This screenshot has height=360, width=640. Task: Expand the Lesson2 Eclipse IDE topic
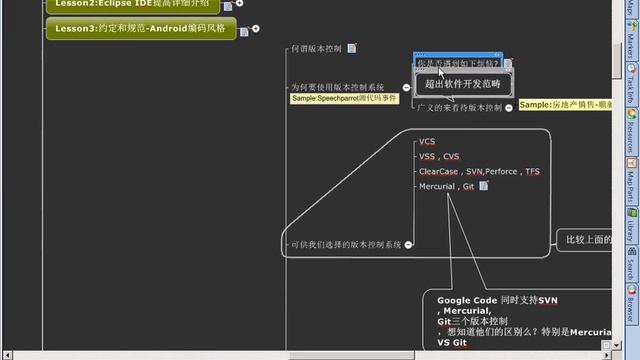click(x=240, y=3)
